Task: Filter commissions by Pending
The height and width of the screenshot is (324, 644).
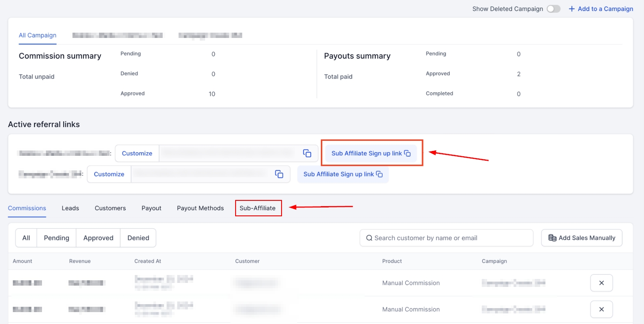Action: [x=57, y=238]
